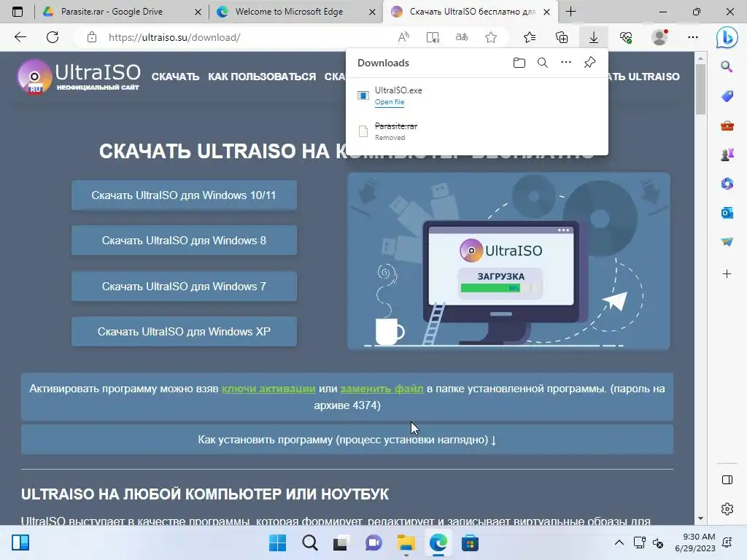
Task: Click UltraISO site logo
Action: [79, 76]
